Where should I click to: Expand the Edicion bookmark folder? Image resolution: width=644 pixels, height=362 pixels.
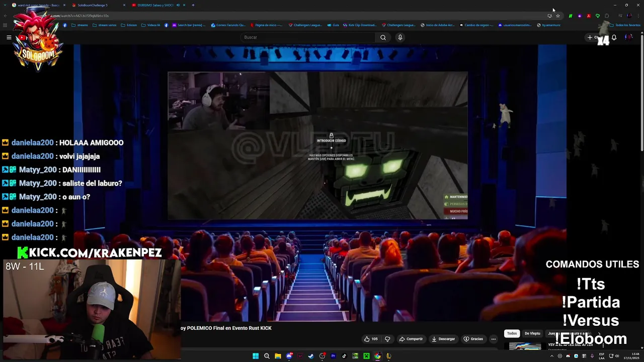coord(129,25)
